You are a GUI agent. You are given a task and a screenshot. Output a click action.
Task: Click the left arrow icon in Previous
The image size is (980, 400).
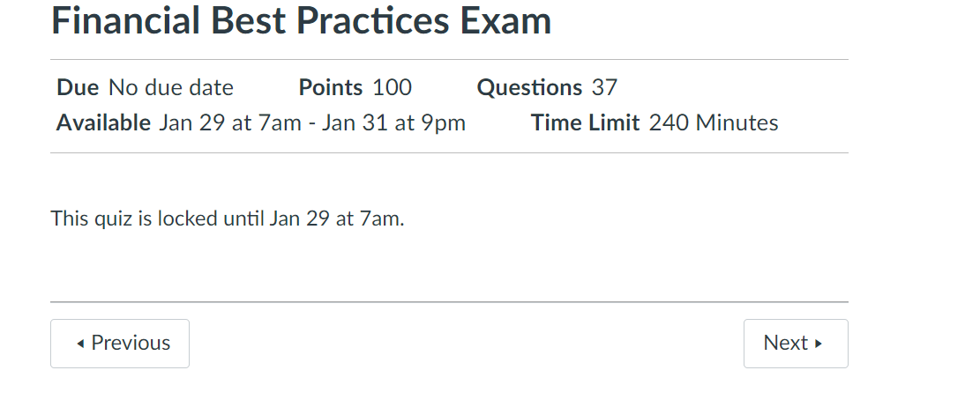(81, 344)
